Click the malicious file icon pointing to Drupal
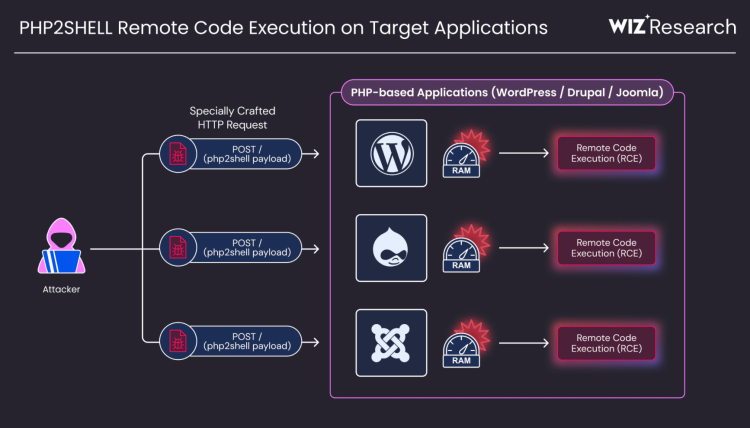The width and height of the screenshot is (750, 428). click(x=178, y=247)
